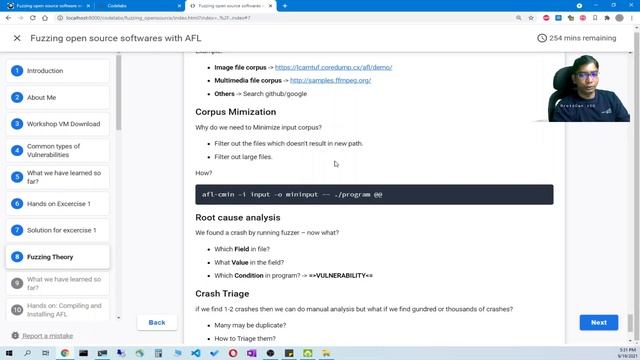Jump to step 6 Hands on Excercise 1
640x360 pixels.
tap(58, 203)
